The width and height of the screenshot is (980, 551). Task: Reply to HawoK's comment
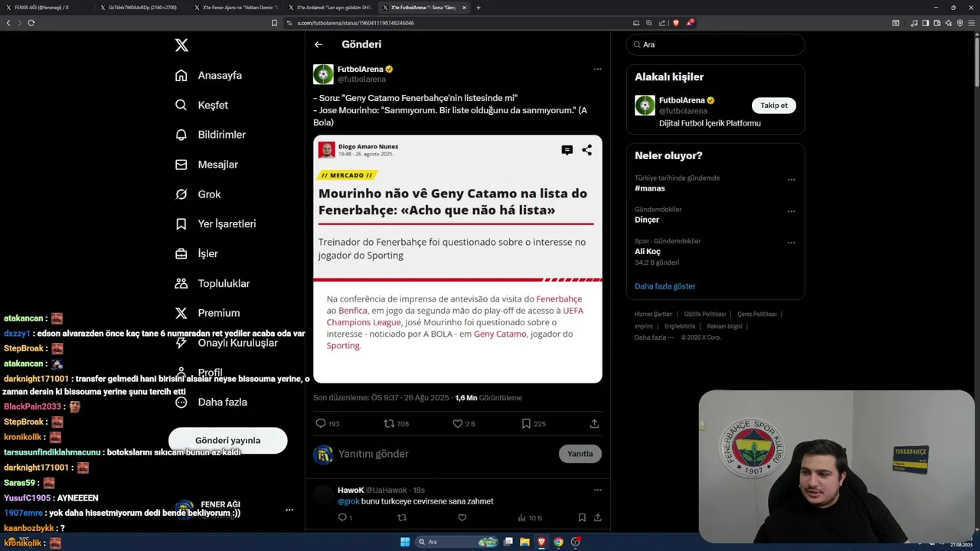(x=345, y=517)
